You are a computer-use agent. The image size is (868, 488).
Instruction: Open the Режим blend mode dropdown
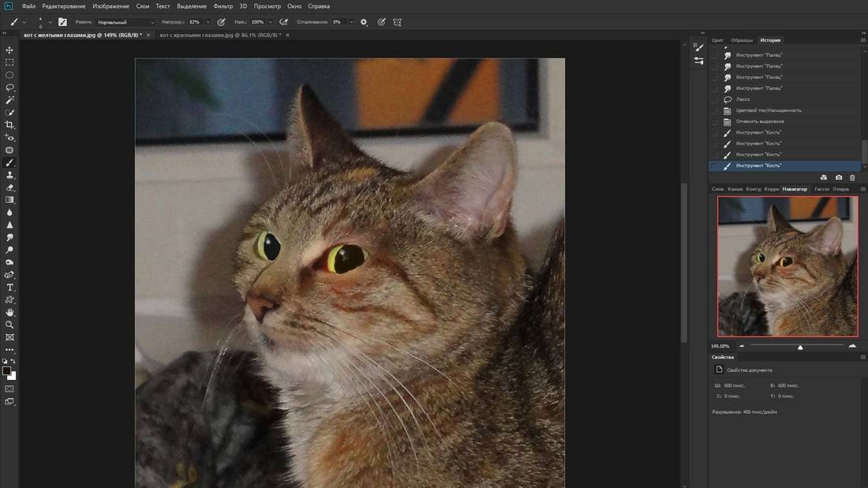(x=125, y=22)
